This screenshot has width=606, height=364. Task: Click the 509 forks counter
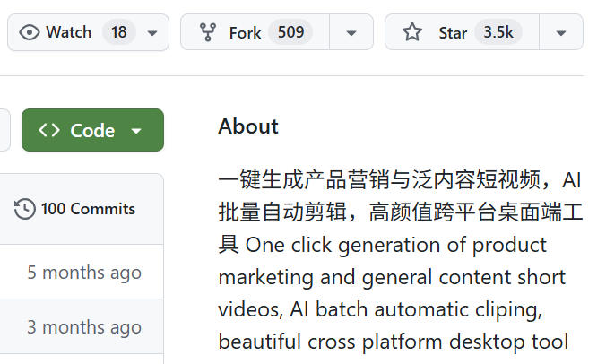click(x=290, y=32)
